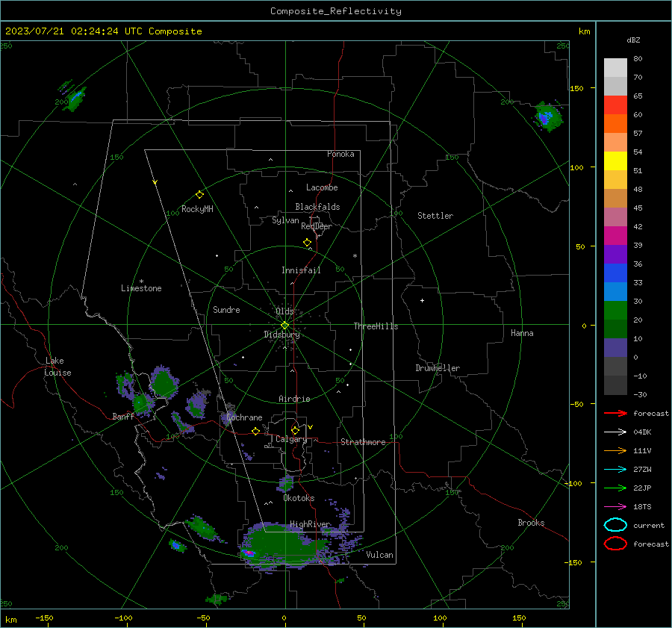Screen dimensions: 672x628
Task: Click the 'Cochrane' town label
Action: pyautogui.click(x=244, y=417)
